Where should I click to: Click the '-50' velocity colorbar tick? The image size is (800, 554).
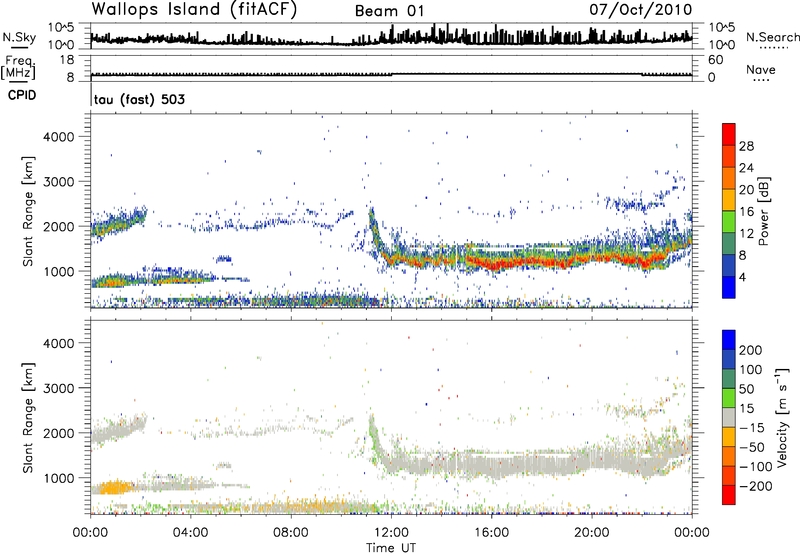[x=752, y=447]
